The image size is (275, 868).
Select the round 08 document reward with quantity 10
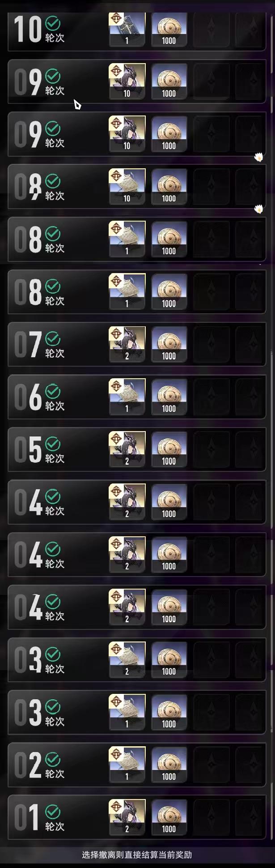[x=127, y=186]
